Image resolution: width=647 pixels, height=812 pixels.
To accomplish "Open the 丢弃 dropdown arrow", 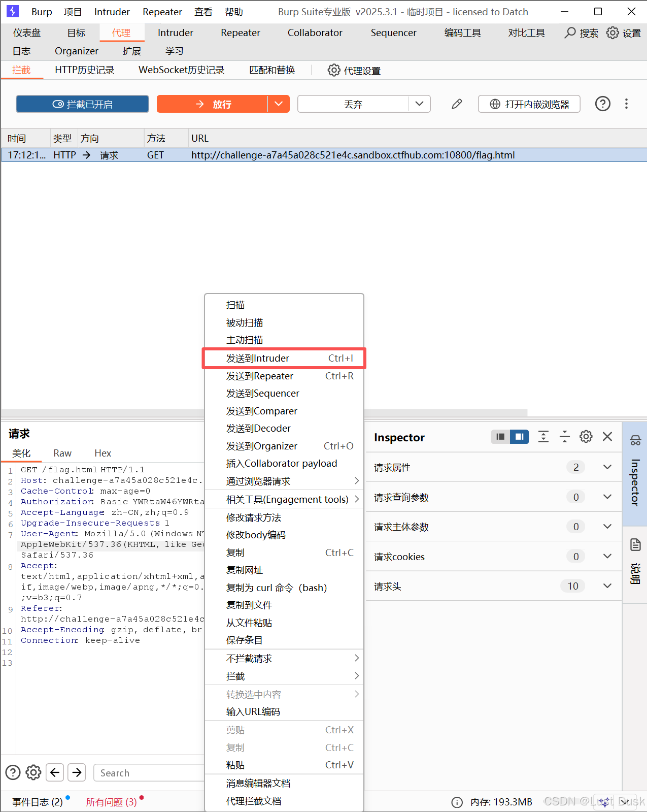I will tap(419, 104).
